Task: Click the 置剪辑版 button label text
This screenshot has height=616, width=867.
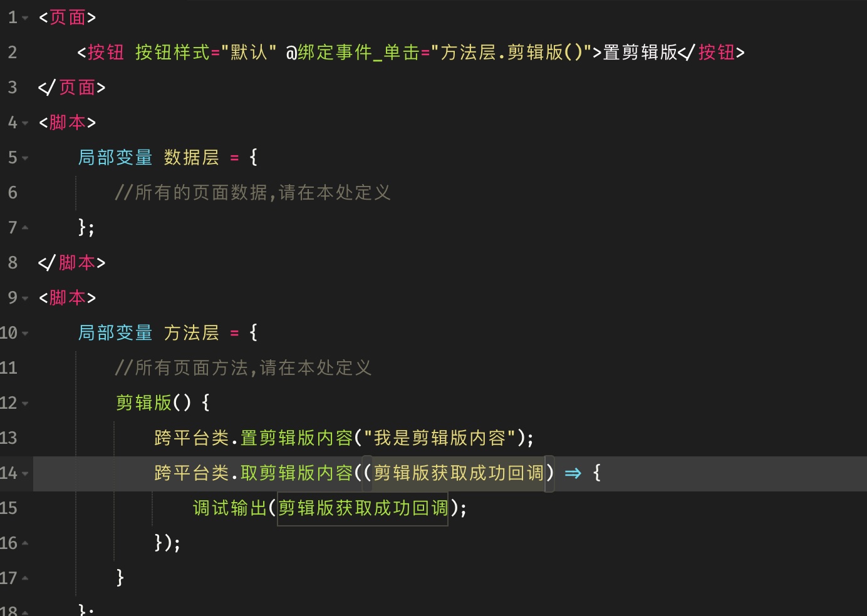Action: (640, 53)
